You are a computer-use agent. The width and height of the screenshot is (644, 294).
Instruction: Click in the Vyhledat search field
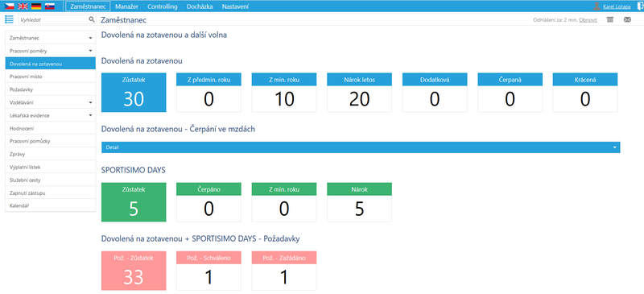[52, 19]
